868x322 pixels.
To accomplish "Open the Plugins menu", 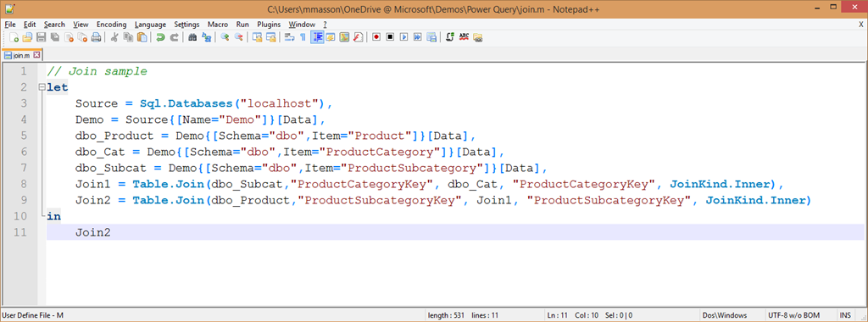I will click(x=269, y=25).
